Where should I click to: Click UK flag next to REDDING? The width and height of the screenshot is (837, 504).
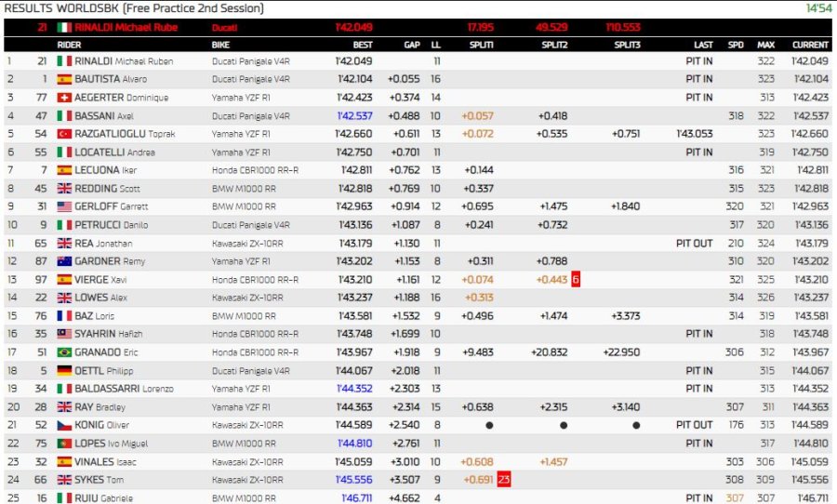(x=64, y=188)
